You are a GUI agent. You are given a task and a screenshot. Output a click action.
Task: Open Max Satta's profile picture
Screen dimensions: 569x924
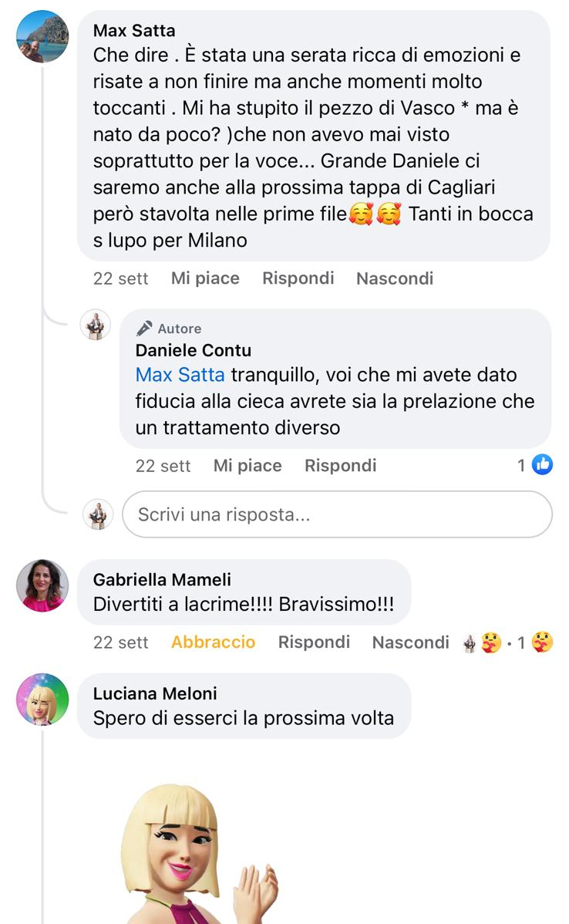pos(42,36)
